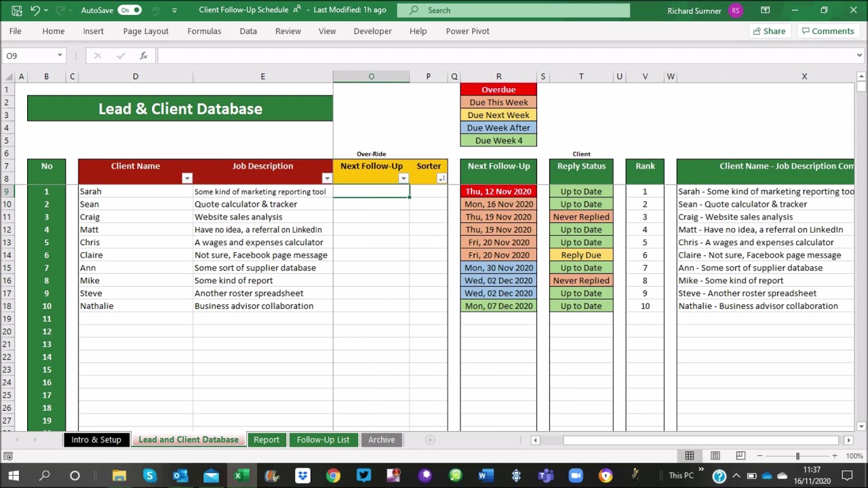Open the Data ribbon tab
868x488 pixels.
tap(248, 31)
